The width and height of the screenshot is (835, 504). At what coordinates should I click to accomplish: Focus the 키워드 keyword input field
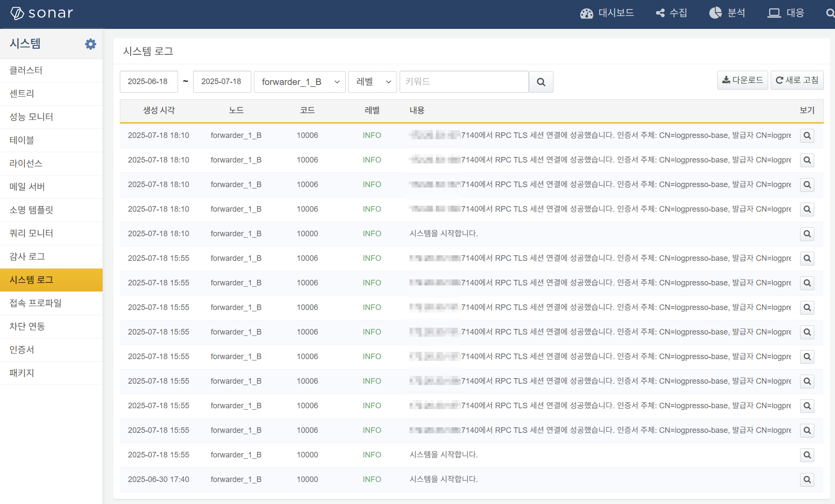point(464,82)
